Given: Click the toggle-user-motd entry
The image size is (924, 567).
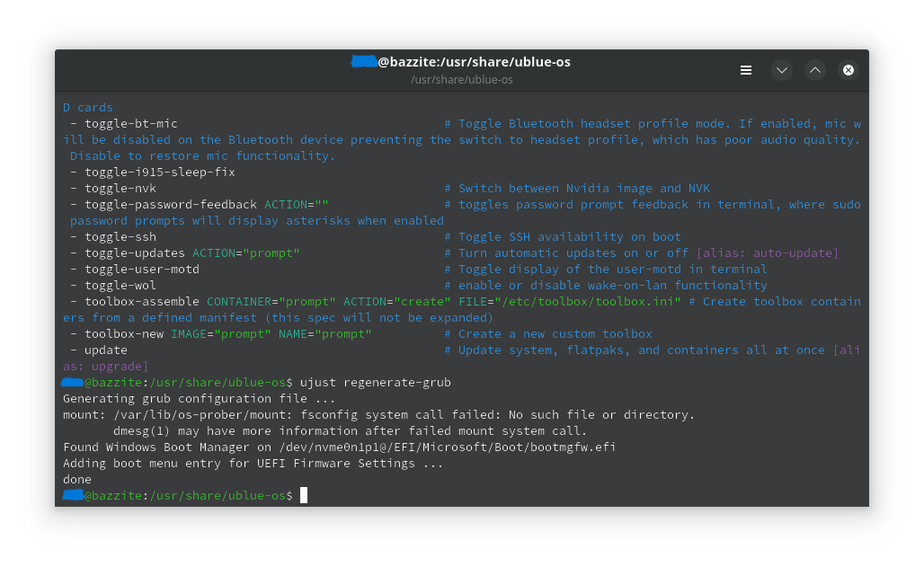Looking at the screenshot, I should click(x=142, y=270).
